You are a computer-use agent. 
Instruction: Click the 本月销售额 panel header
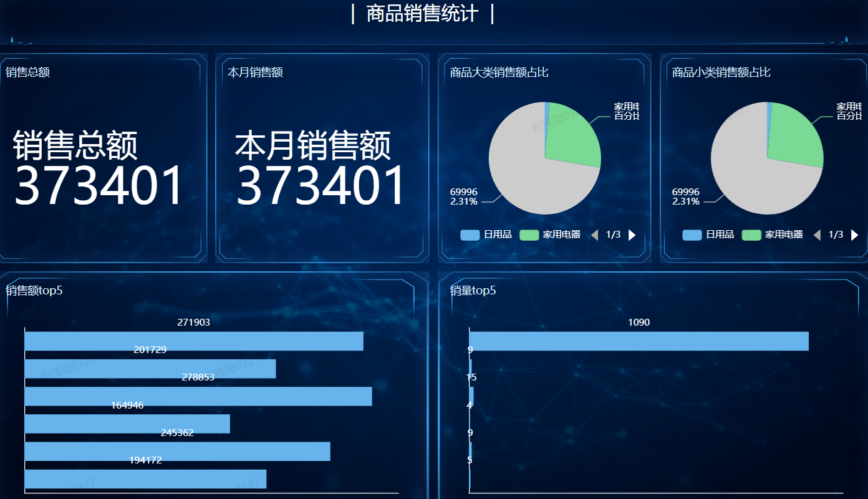coord(255,72)
